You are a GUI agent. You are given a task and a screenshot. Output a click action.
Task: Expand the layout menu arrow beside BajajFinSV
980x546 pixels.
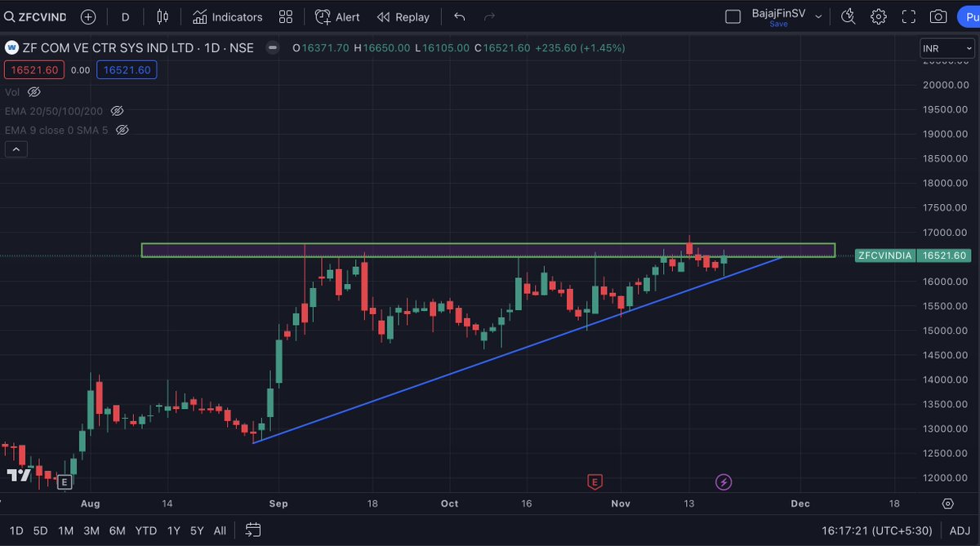818,16
